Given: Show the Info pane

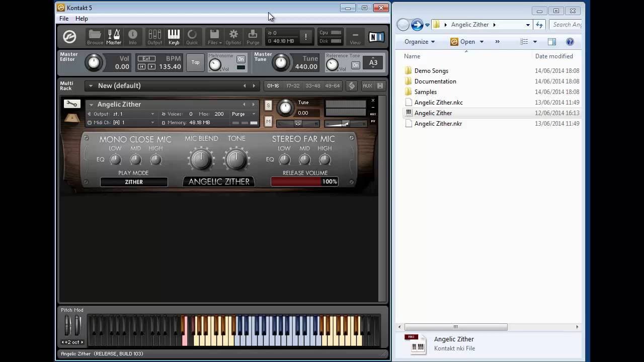Looking at the screenshot, I should [133, 37].
